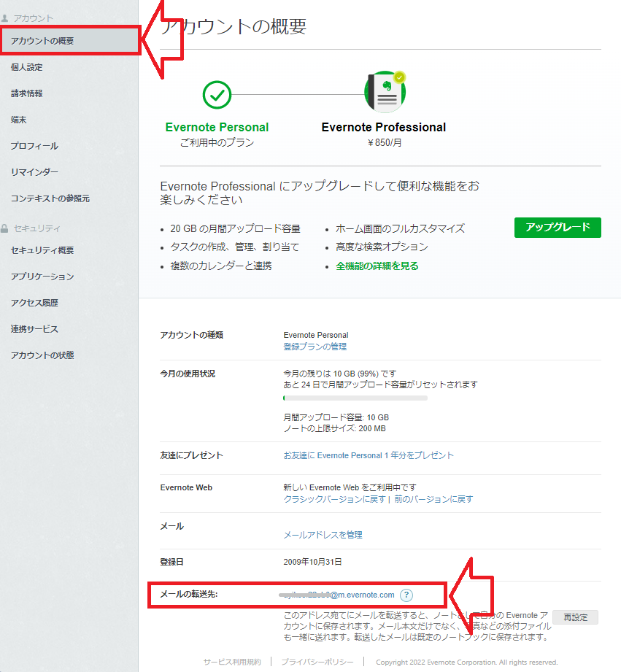
Task: Open プライバシーポリシー footer link
Action: 317,662
